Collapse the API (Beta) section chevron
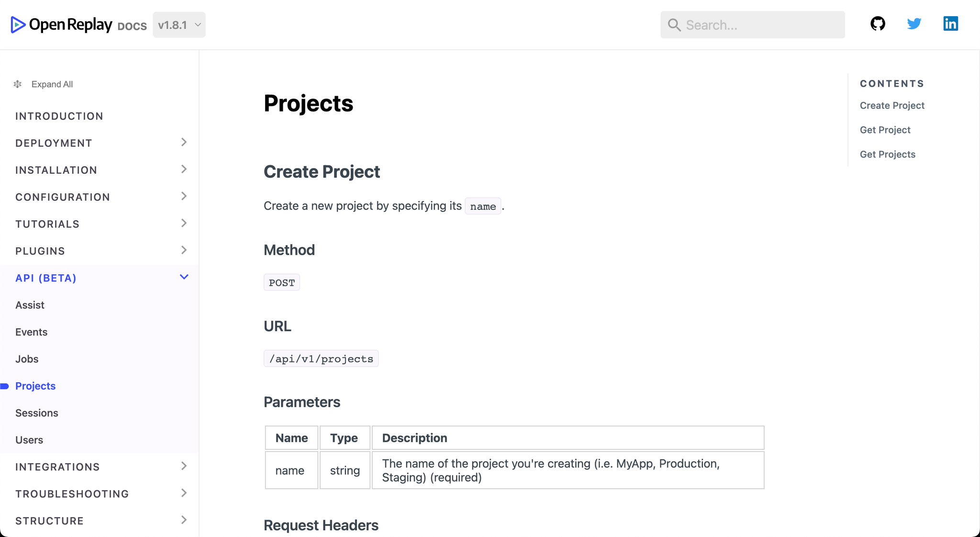This screenshot has width=980, height=537. point(184,277)
